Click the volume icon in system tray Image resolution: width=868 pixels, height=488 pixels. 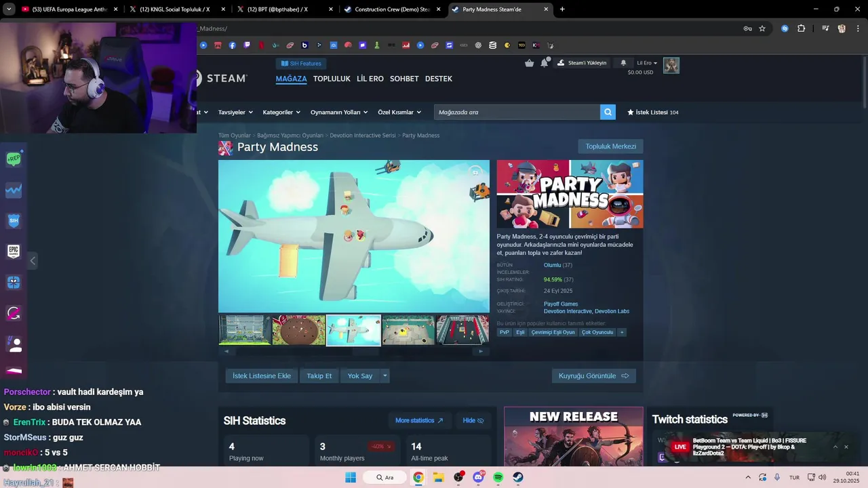tap(822, 477)
